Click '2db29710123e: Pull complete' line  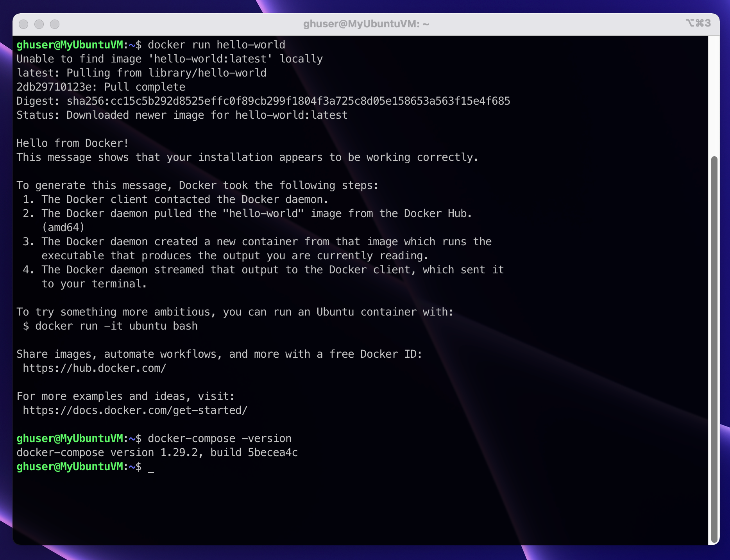[101, 87]
